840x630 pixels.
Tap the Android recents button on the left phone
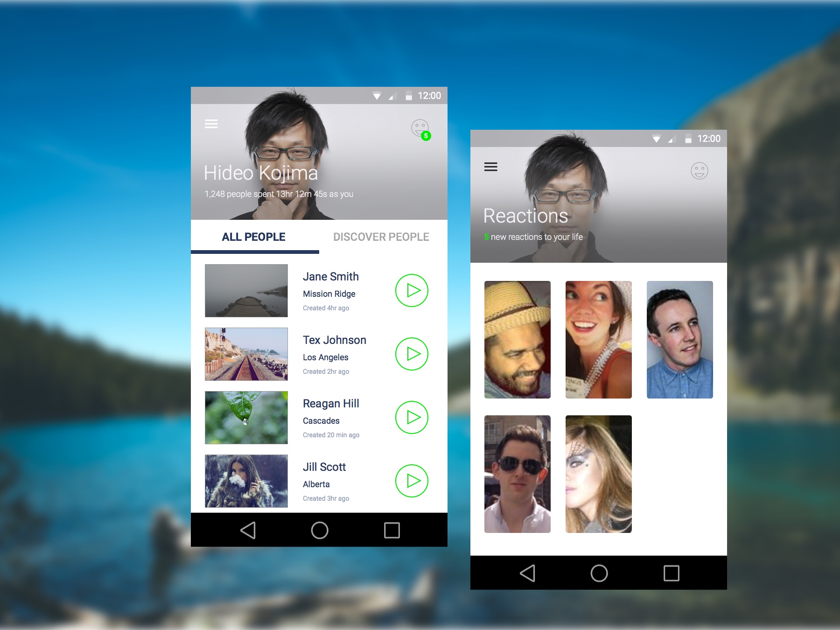point(391,530)
